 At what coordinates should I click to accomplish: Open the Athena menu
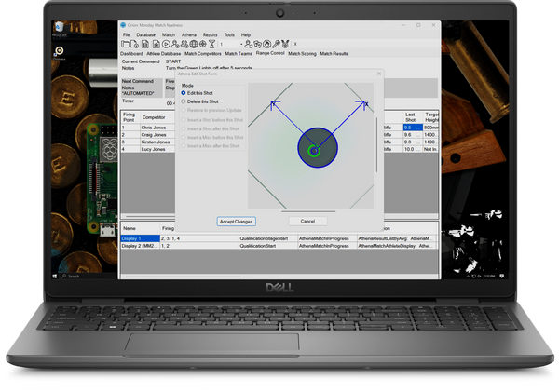[x=188, y=34]
